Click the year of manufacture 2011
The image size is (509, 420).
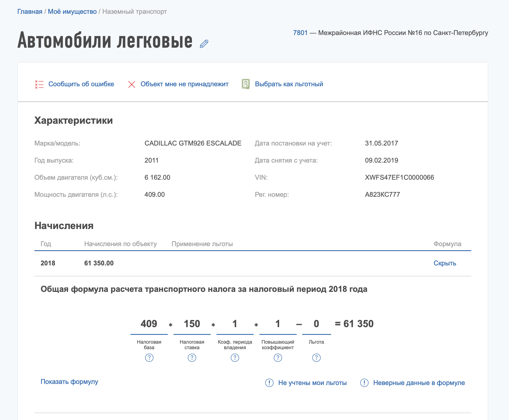click(151, 160)
